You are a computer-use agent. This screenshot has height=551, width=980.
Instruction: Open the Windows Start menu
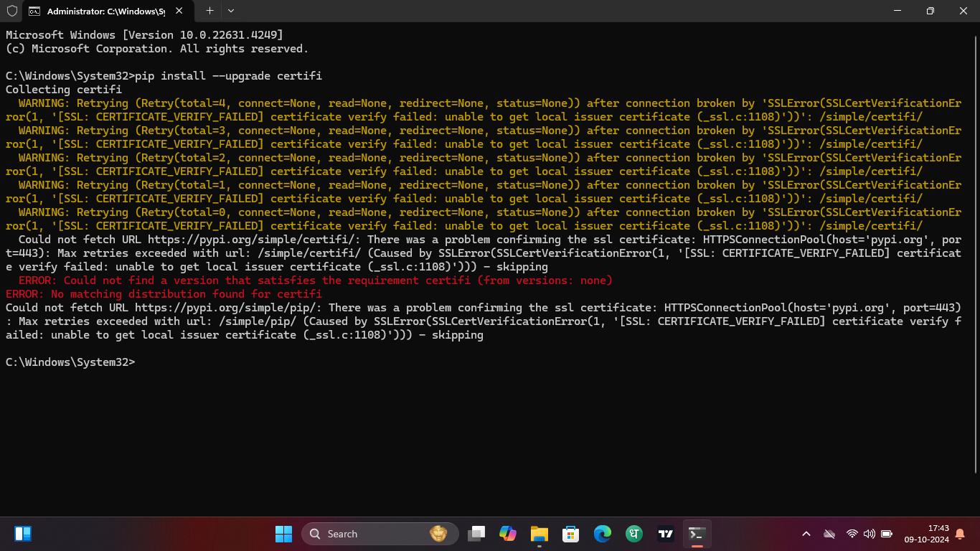coord(283,534)
